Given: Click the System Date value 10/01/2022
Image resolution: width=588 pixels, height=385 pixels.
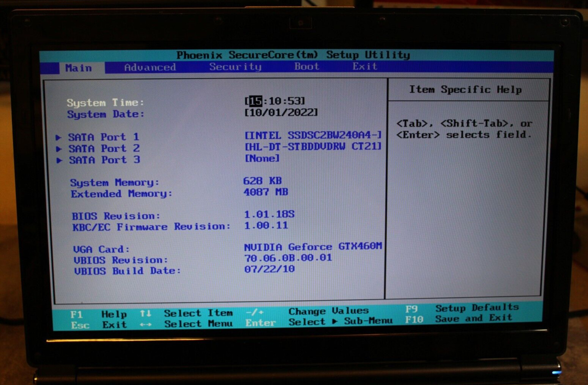Looking at the screenshot, I should click(x=281, y=112).
